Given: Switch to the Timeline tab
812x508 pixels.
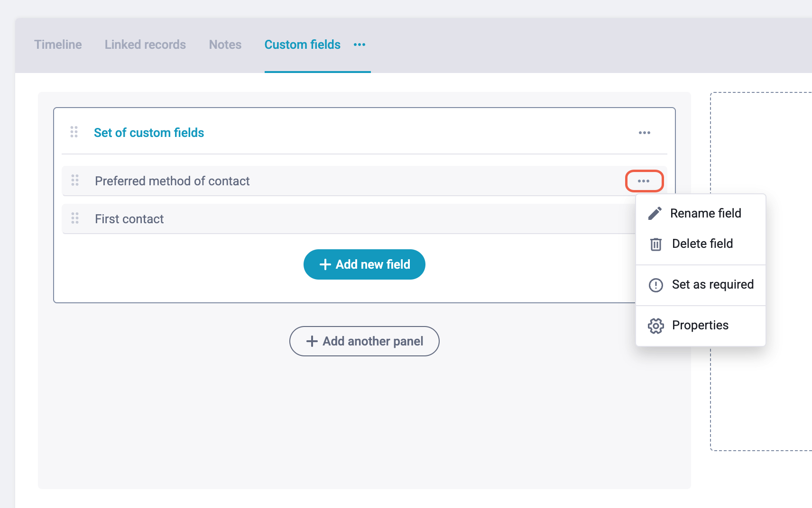Looking at the screenshot, I should (x=58, y=45).
